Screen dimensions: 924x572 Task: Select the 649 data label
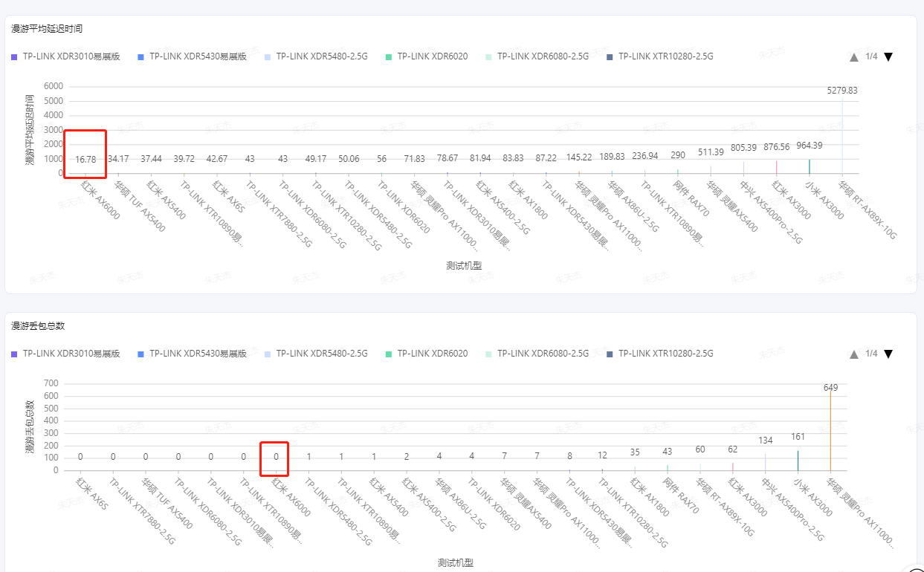pyautogui.click(x=830, y=388)
